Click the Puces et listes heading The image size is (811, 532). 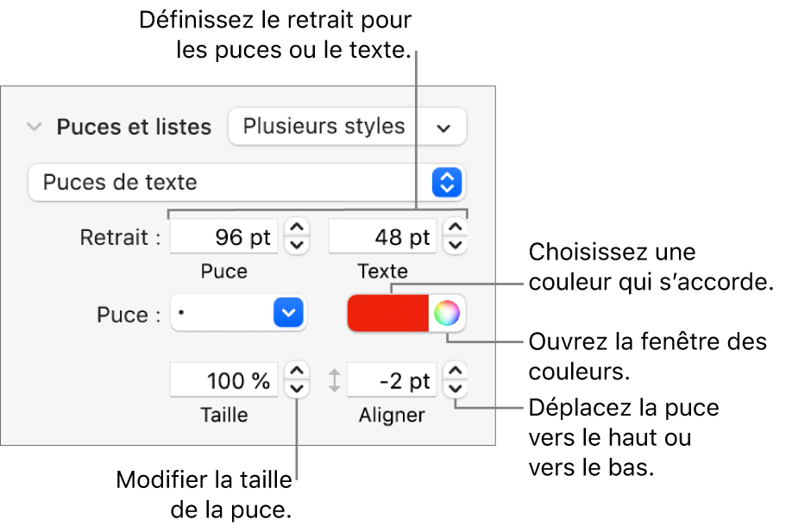click(x=134, y=127)
